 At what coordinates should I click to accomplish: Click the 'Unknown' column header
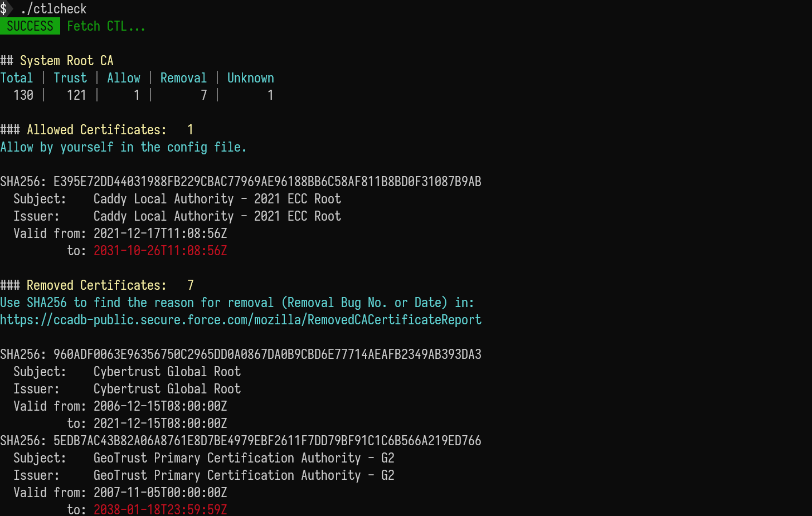tap(251, 78)
